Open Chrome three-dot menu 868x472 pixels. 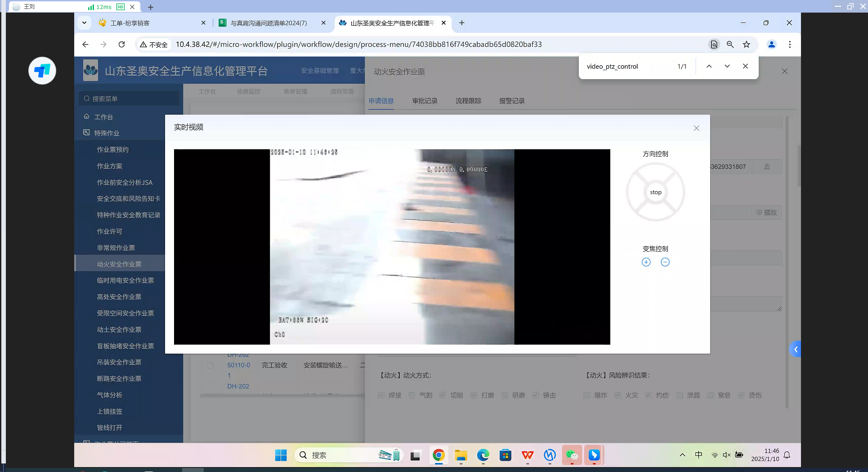(790, 45)
